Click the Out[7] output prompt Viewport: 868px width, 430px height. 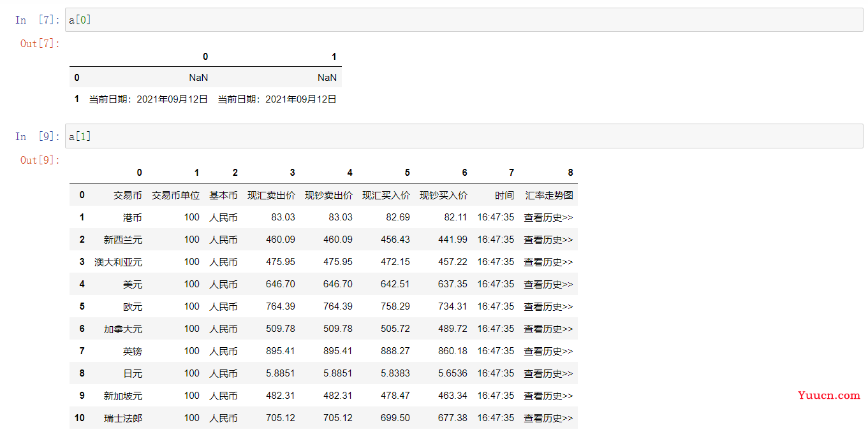tap(40, 43)
